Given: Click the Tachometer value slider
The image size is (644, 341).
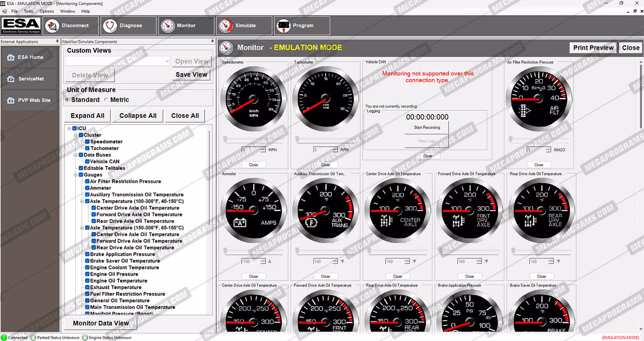Looking at the screenshot, I should coord(325,139).
